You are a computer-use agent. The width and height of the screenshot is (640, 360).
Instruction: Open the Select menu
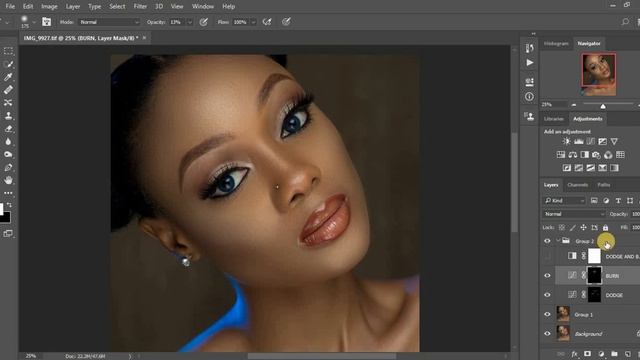[117, 7]
